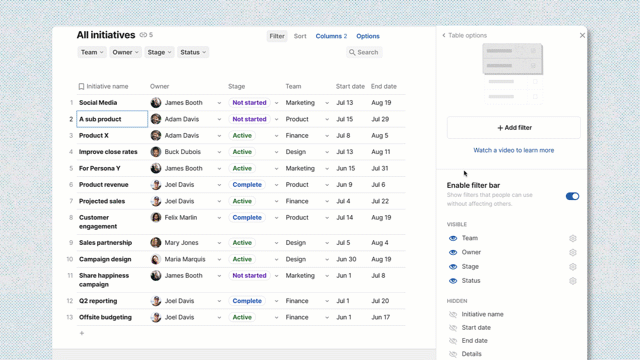Click Felix Marlin avatar icon
The width and height of the screenshot is (640, 360).
tap(156, 218)
